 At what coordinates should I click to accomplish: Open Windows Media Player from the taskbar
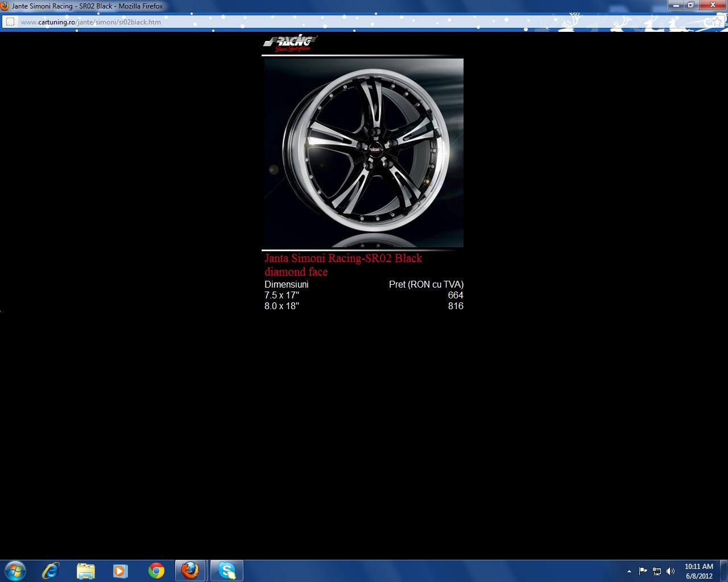coord(121,571)
